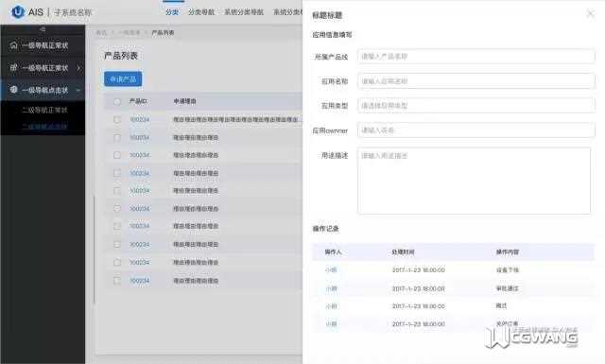Click the operator name link in the 审批通过 row
Screen dimensions: 605x364
(x=331, y=288)
